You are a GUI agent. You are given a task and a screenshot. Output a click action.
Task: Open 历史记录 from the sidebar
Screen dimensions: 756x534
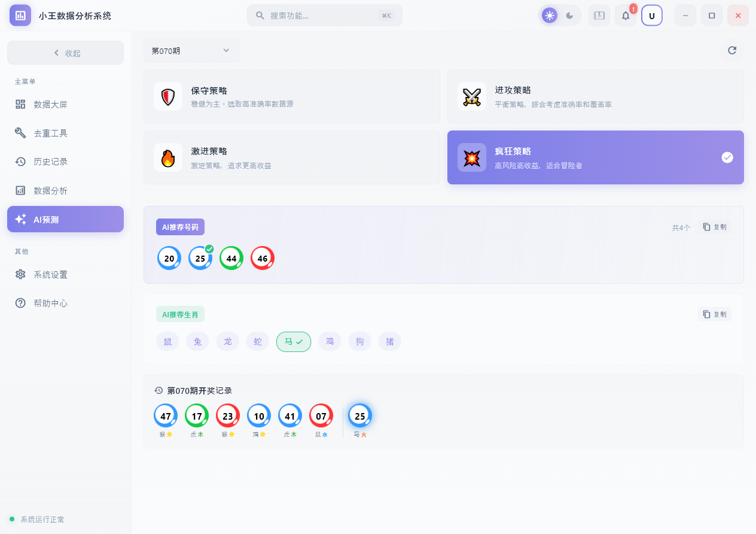(50, 162)
